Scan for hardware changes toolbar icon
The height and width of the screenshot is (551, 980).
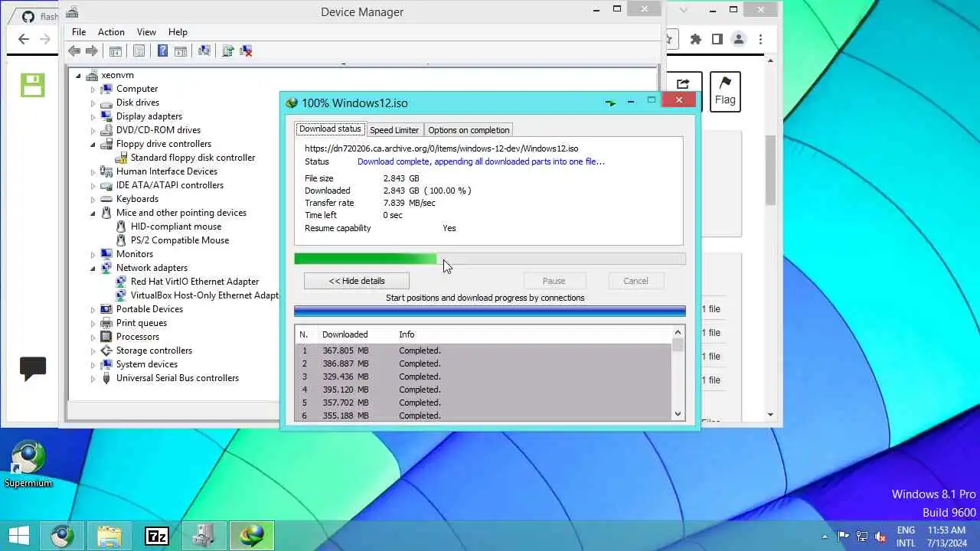click(204, 51)
